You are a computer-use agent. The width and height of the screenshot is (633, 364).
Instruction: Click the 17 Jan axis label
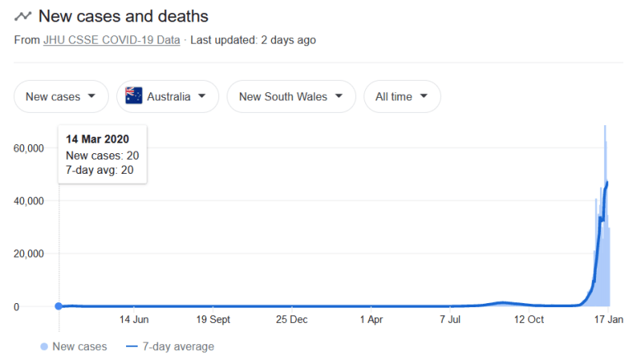608,320
